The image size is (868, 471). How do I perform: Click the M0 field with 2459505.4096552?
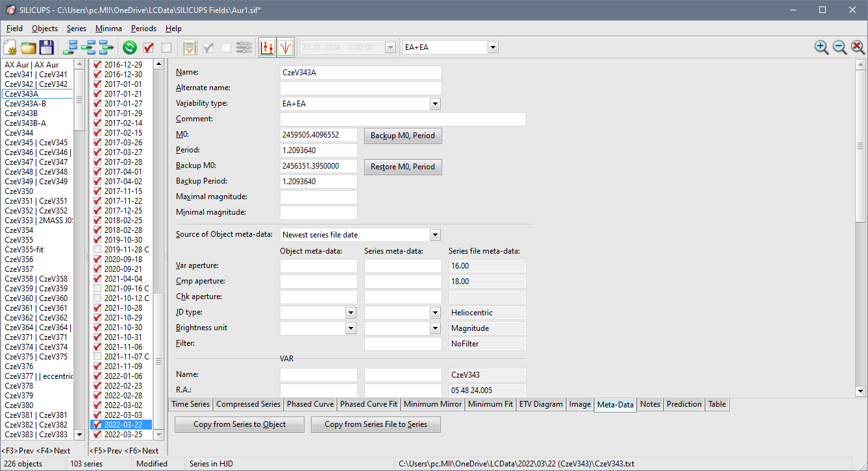click(318, 135)
